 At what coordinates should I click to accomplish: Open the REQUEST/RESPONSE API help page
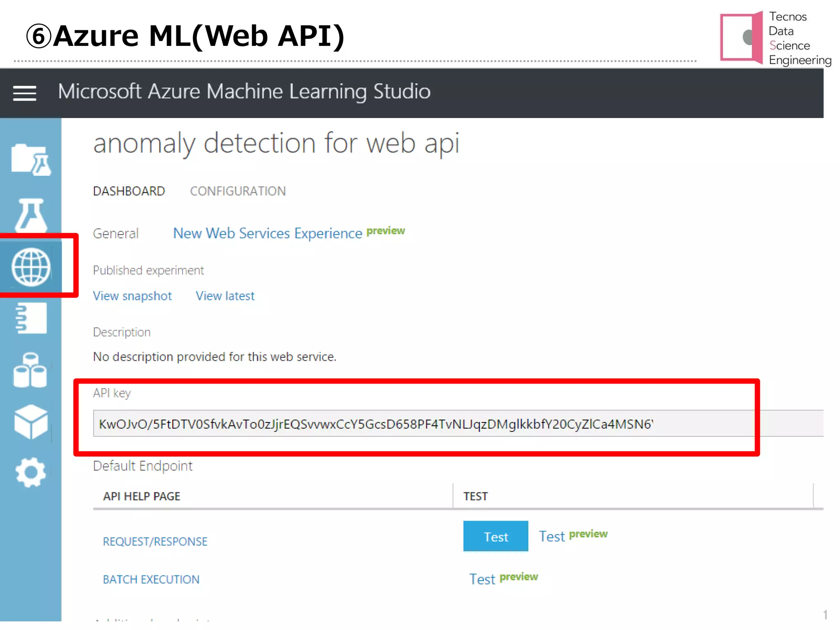click(155, 541)
